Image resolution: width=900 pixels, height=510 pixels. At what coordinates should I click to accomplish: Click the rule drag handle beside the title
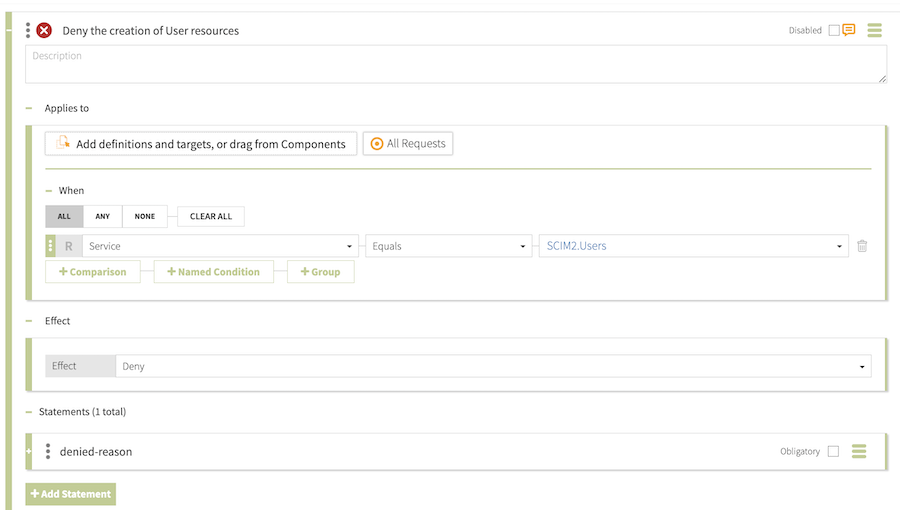[28, 30]
